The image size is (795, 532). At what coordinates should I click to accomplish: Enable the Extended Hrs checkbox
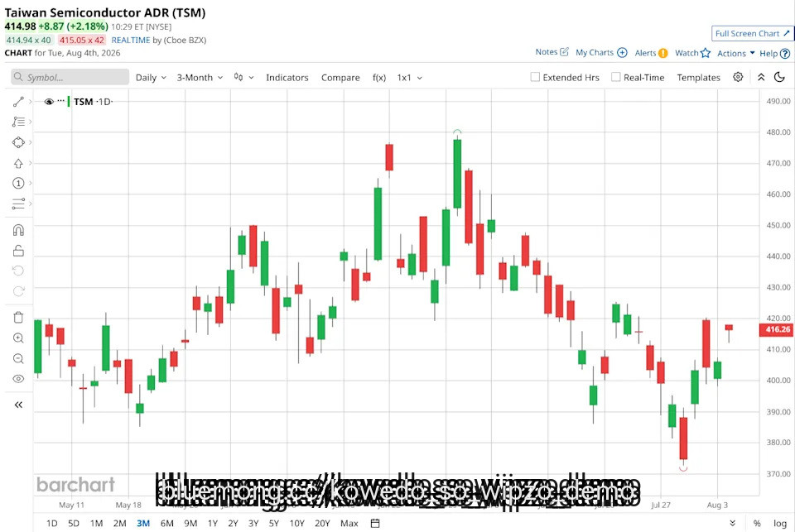[535, 77]
